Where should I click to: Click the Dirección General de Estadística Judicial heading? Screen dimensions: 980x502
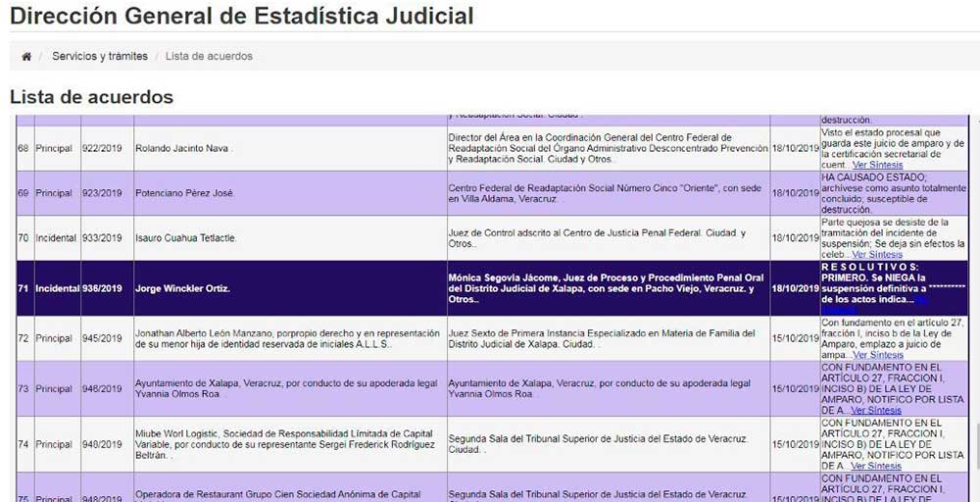click(241, 17)
